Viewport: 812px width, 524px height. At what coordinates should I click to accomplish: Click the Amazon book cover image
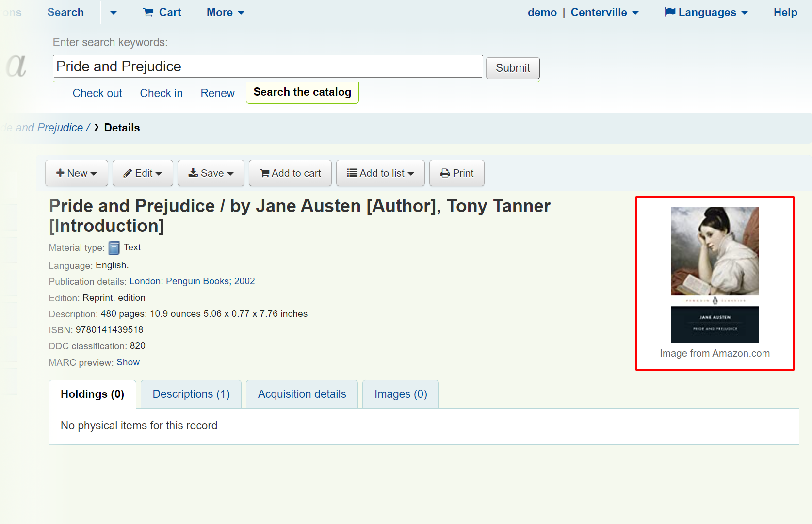click(715, 275)
